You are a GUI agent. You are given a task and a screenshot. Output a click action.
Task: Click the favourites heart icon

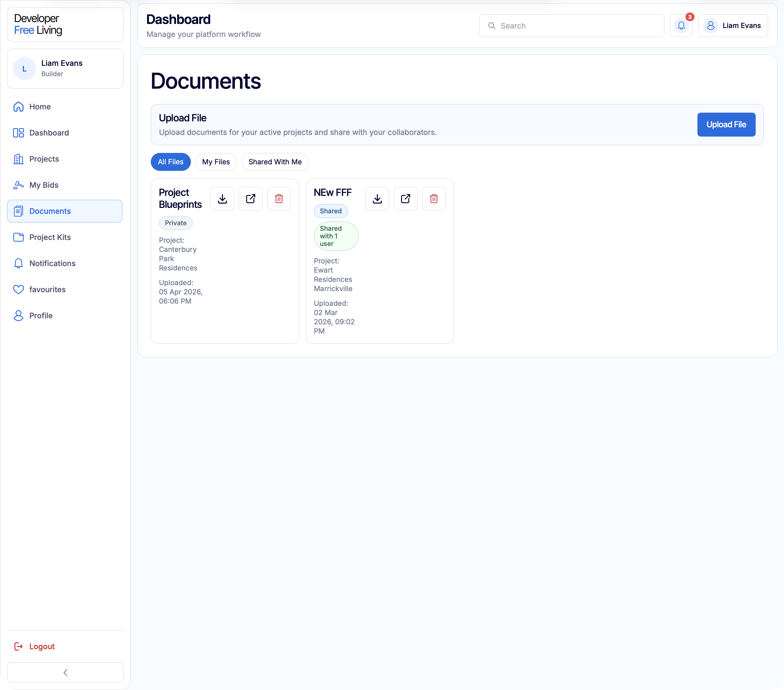pos(19,289)
